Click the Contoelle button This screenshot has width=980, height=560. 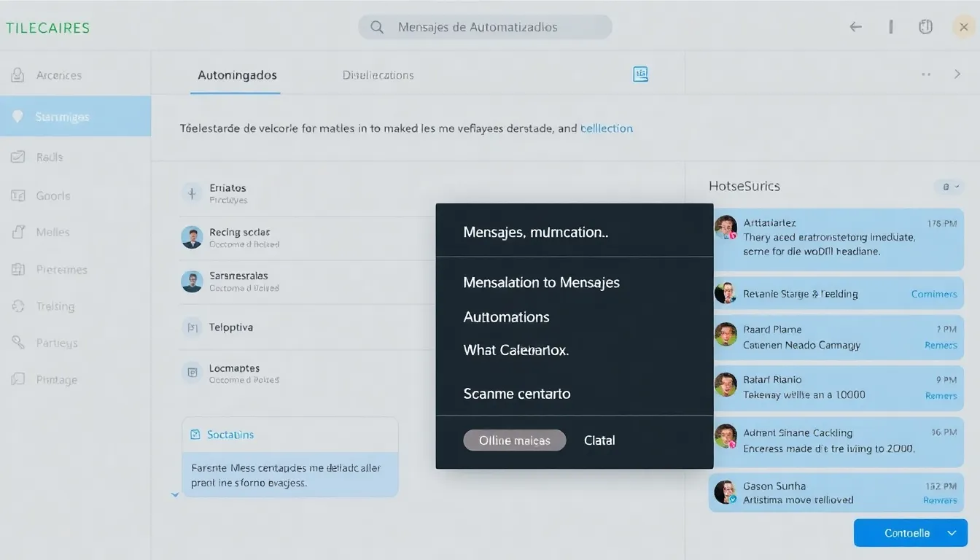click(911, 533)
